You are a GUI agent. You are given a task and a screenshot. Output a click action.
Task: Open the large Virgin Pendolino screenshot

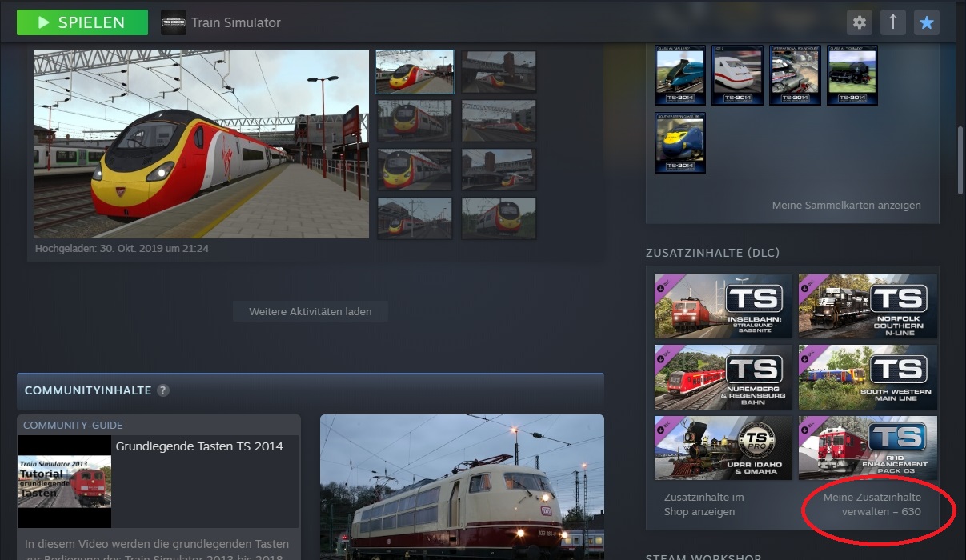[201, 144]
